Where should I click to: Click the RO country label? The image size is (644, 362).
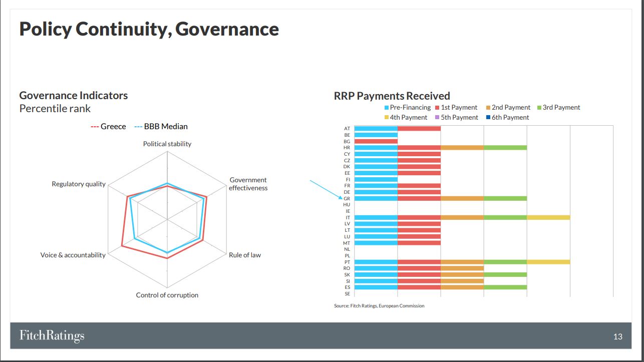(x=347, y=268)
